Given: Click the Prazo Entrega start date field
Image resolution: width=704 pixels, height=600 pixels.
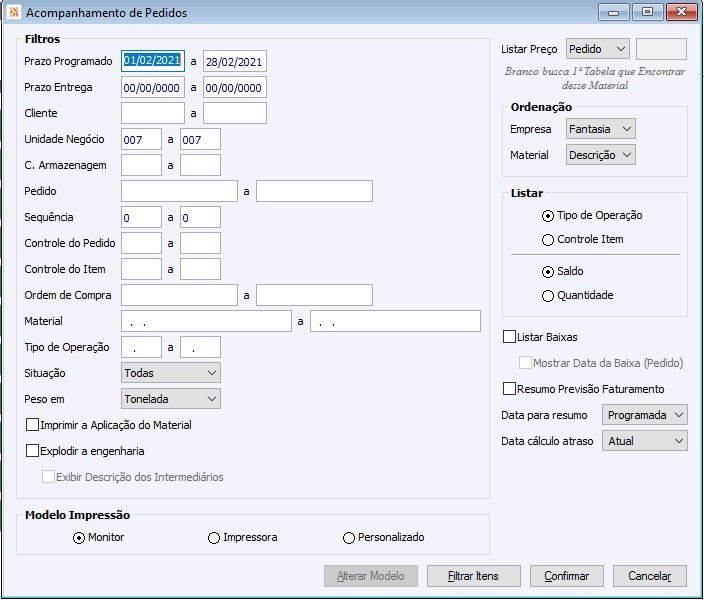Looking at the screenshot, I should (x=153, y=87).
